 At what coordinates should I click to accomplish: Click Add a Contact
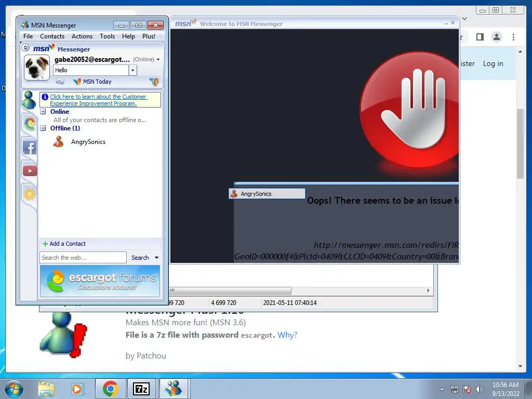coord(64,244)
